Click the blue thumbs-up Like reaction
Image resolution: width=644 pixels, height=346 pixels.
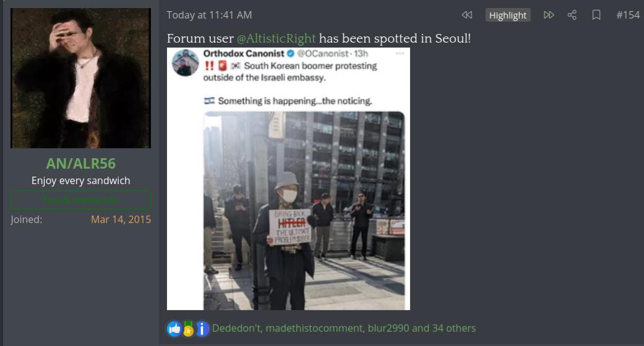pos(174,329)
